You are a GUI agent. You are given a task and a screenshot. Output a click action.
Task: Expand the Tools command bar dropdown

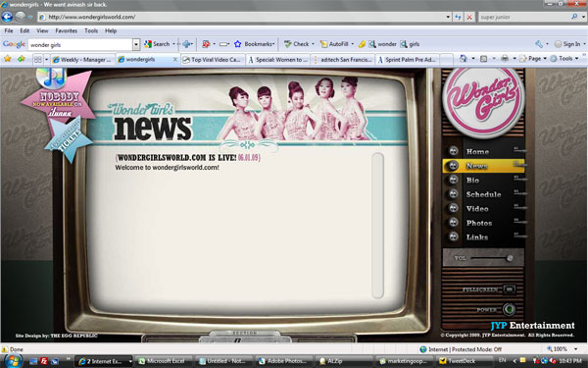tap(576, 59)
